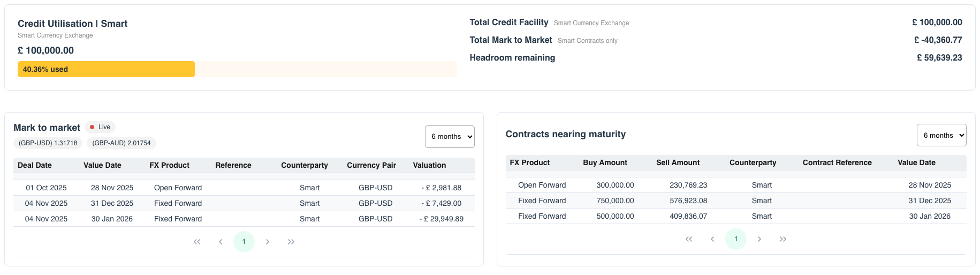Click the GBP-AUD 2.01754 rate chip
Screen dimensions: 980x275
pos(121,143)
